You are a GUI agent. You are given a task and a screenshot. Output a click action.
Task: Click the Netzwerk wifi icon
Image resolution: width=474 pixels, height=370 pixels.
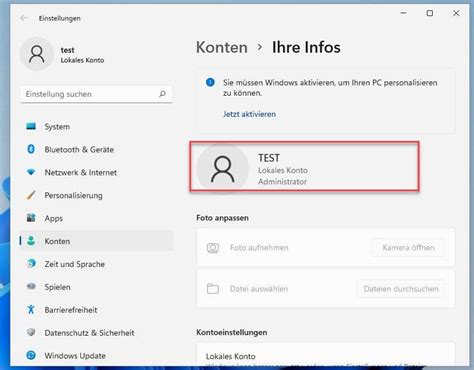pos(31,172)
